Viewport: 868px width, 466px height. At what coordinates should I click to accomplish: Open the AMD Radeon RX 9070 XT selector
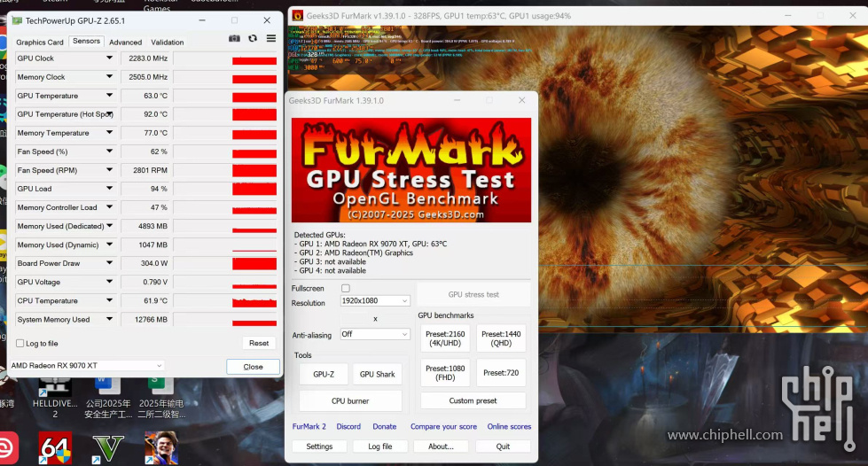pos(86,365)
